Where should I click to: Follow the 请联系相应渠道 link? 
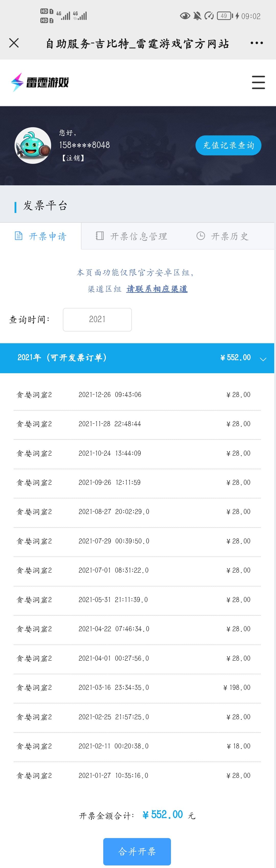point(157,289)
